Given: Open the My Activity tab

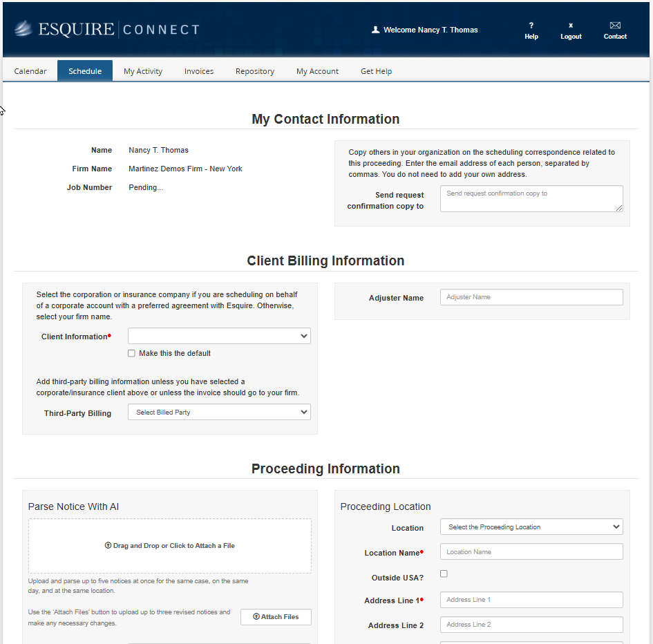Looking at the screenshot, I should (143, 71).
